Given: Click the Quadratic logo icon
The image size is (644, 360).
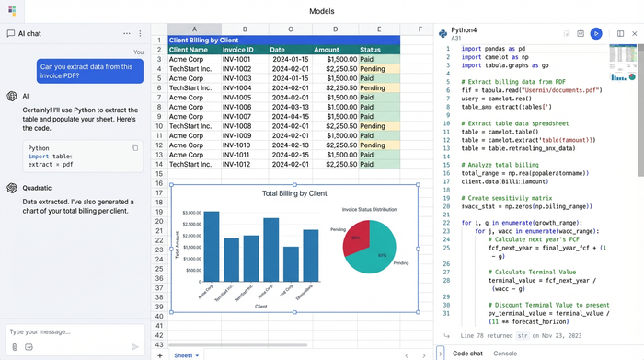Looking at the screenshot, I should [12, 11].
